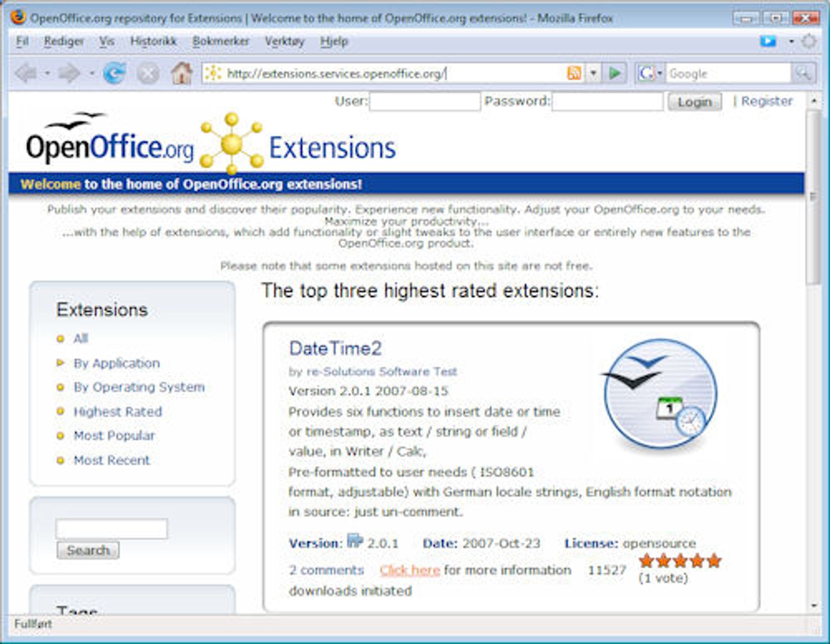The width and height of the screenshot is (830, 644).
Task: Open the Hjelp menu
Action: [334, 41]
